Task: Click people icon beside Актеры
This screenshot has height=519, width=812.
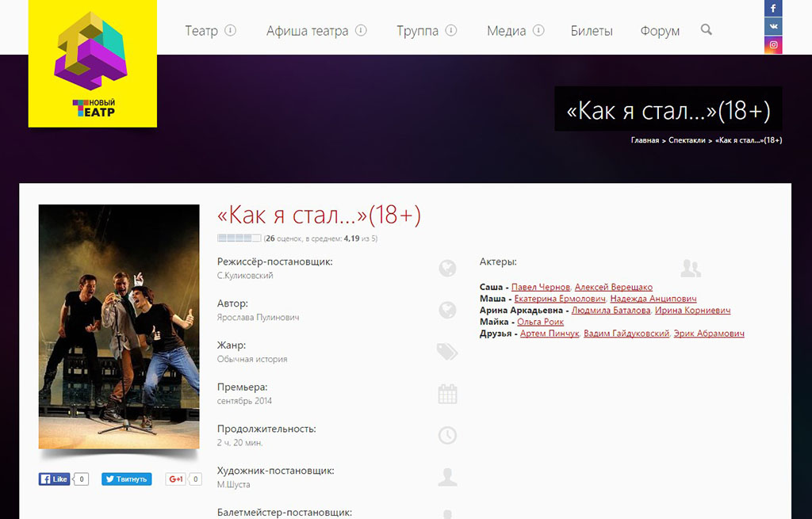Action: pos(691,268)
